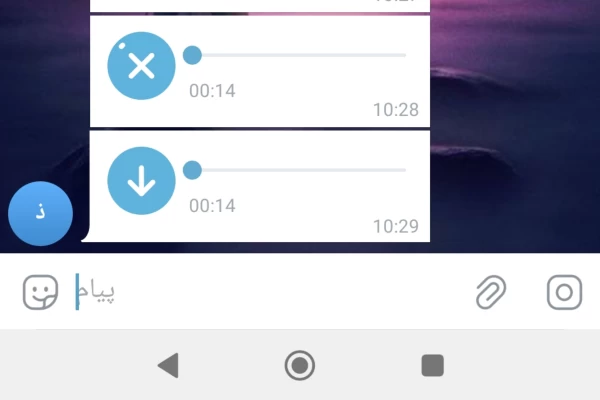
Task: Tap the partially visible top message bubble
Action: pyautogui.click(x=260, y=6)
